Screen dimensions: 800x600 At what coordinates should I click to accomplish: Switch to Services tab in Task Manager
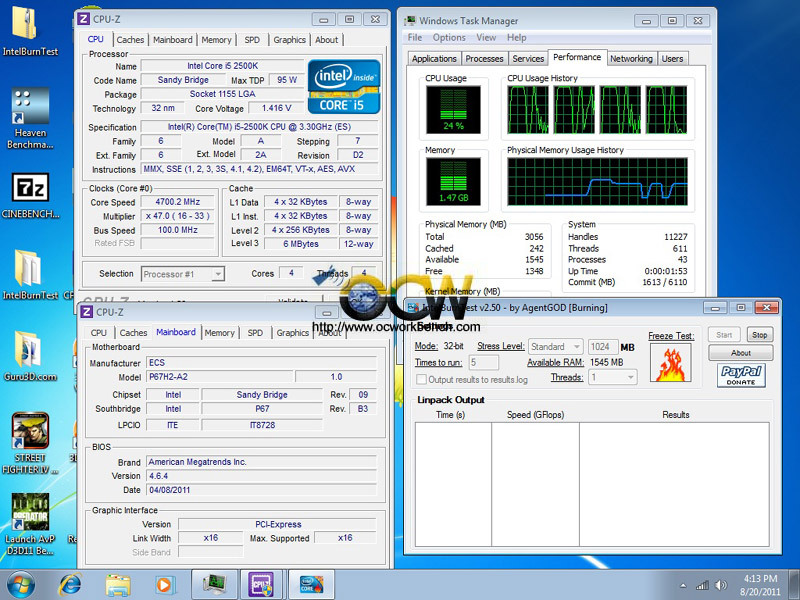[528, 59]
